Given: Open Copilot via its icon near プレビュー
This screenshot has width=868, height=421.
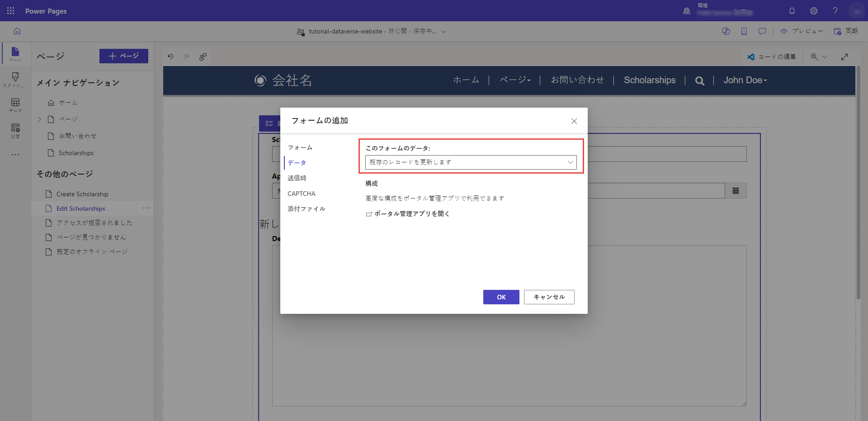Looking at the screenshot, I should [x=726, y=31].
